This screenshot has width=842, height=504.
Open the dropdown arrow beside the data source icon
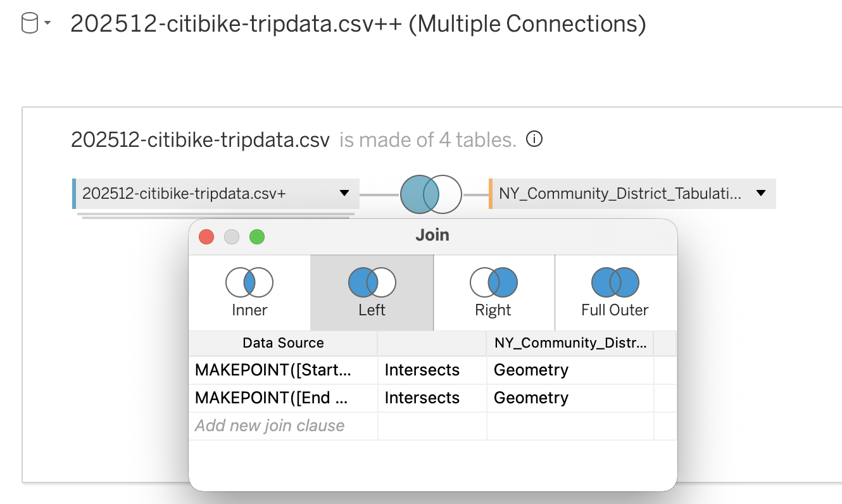tap(47, 25)
